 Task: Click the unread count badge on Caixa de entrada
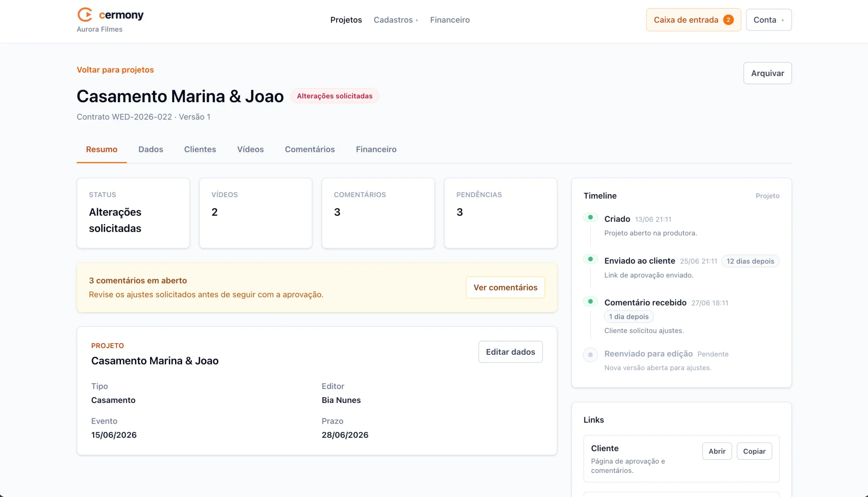coord(728,20)
